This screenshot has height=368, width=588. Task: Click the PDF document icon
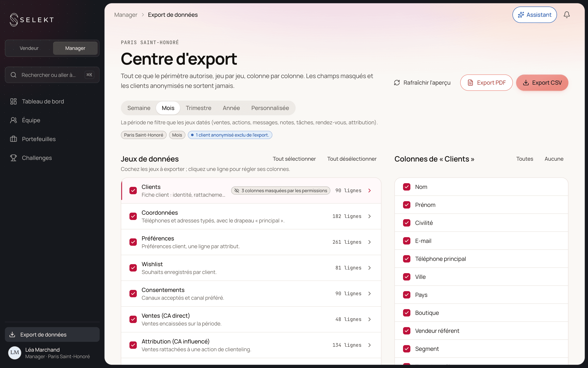[x=470, y=83]
